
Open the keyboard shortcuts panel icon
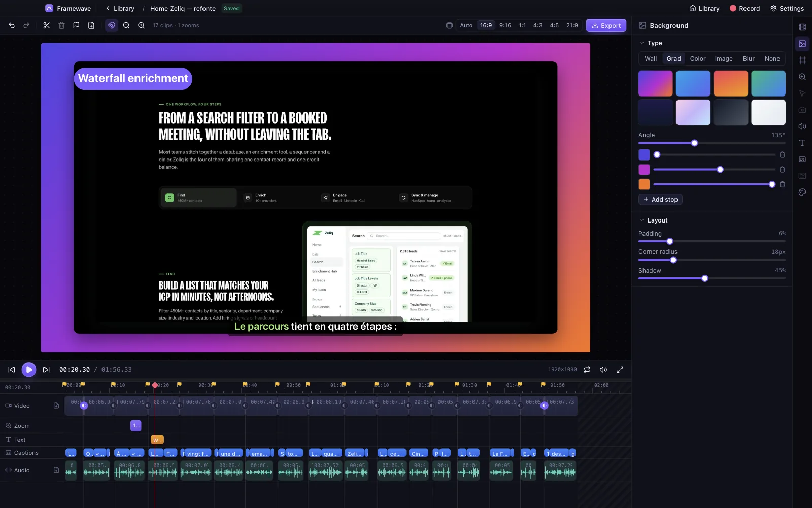click(802, 176)
